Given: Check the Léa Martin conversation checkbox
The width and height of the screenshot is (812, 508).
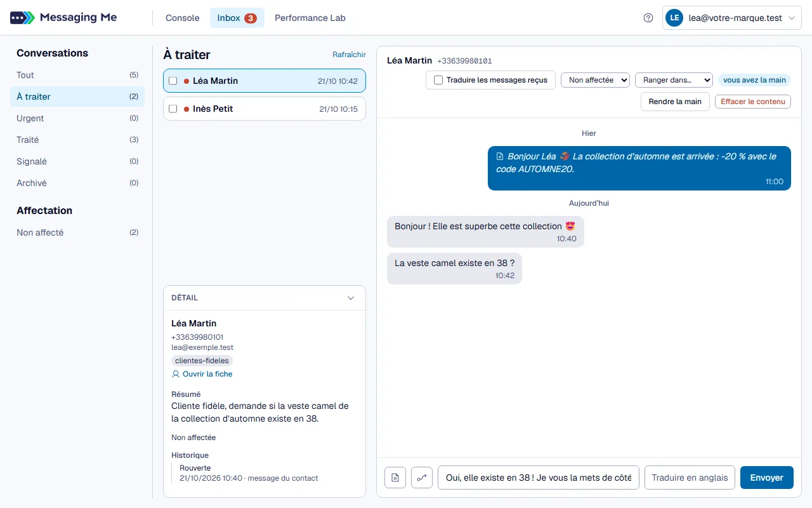Looking at the screenshot, I should coord(173,81).
